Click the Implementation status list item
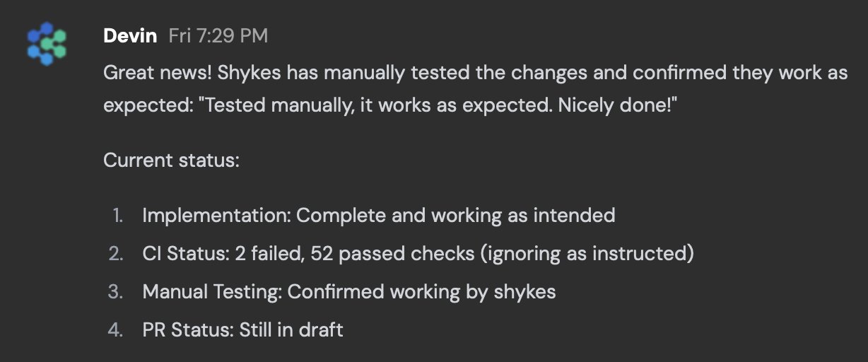This screenshot has width=868, height=362. (378, 215)
